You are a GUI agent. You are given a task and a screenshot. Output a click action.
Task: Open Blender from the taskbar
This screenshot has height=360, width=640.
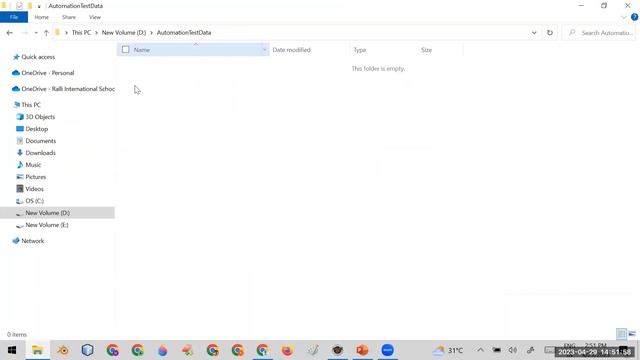[63, 350]
